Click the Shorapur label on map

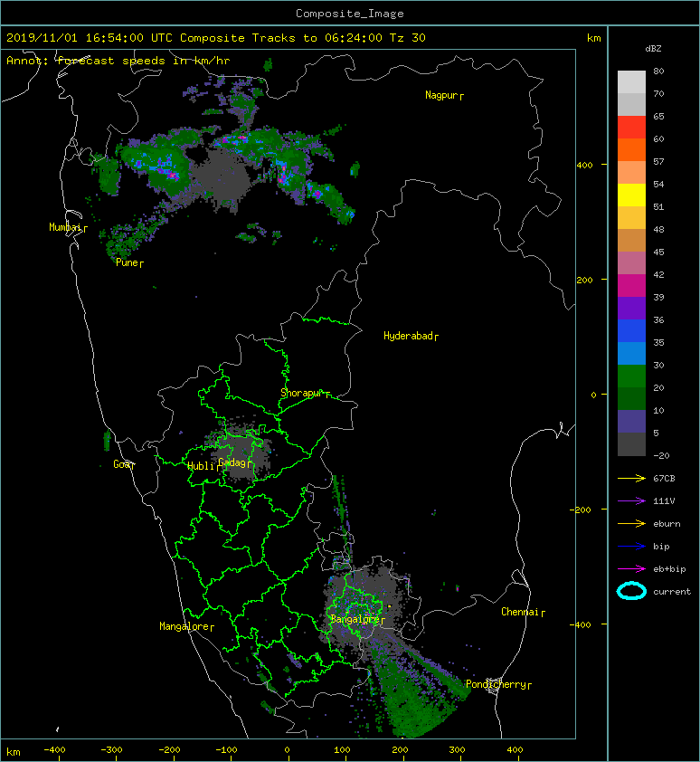click(x=302, y=393)
